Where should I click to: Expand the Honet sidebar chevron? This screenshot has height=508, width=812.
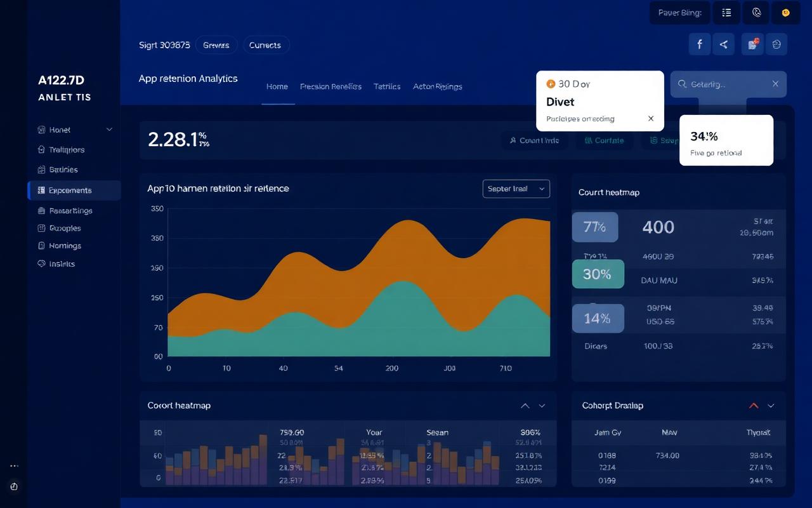point(109,130)
